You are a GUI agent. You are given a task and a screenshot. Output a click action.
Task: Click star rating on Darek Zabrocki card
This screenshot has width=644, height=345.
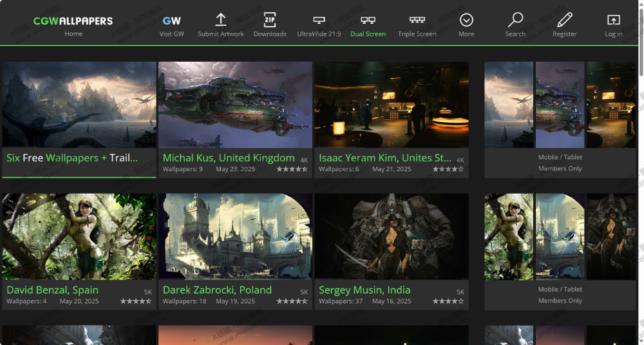click(x=292, y=301)
